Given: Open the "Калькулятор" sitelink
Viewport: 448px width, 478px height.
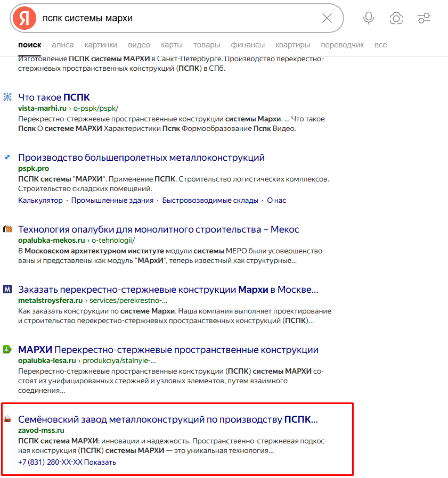Looking at the screenshot, I should tap(40, 200).
